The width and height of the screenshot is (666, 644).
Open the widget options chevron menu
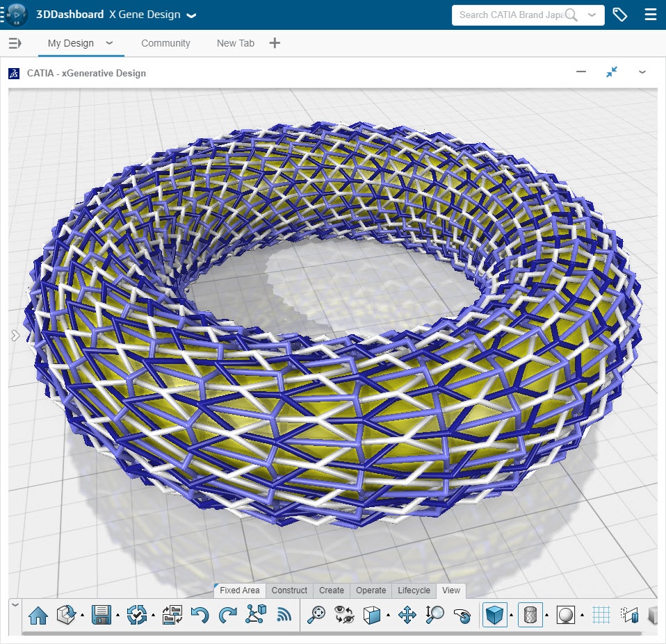642,72
